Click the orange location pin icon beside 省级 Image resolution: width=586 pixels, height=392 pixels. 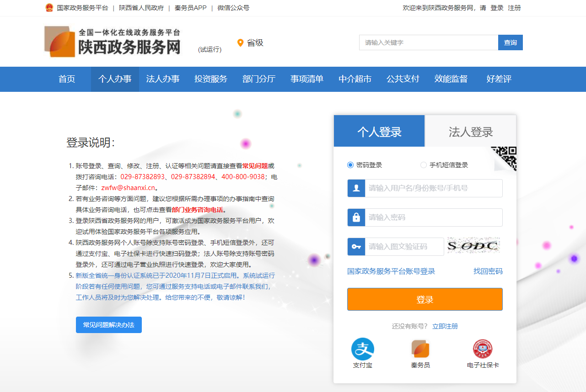(240, 43)
